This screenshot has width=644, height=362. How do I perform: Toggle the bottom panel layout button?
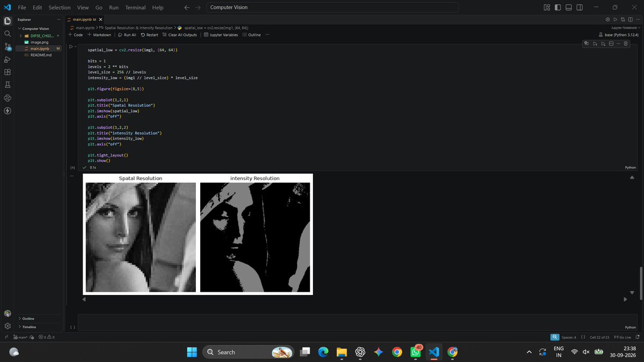pyautogui.click(x=568, y=8)
